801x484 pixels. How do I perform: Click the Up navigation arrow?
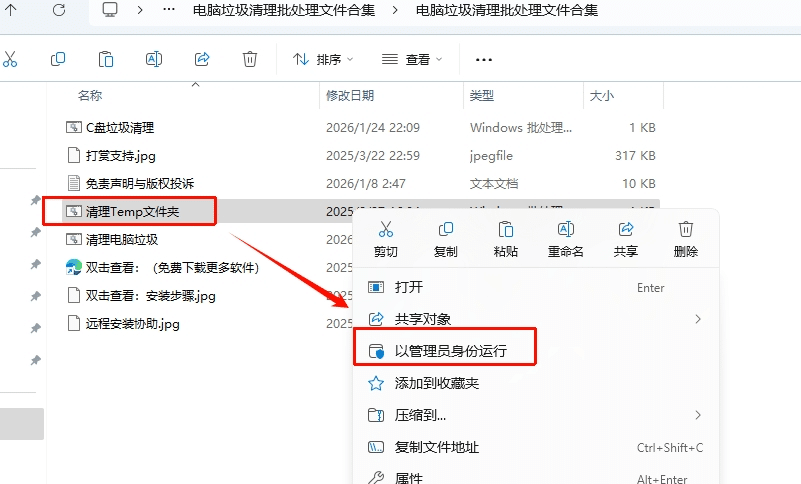coord(10,10)
